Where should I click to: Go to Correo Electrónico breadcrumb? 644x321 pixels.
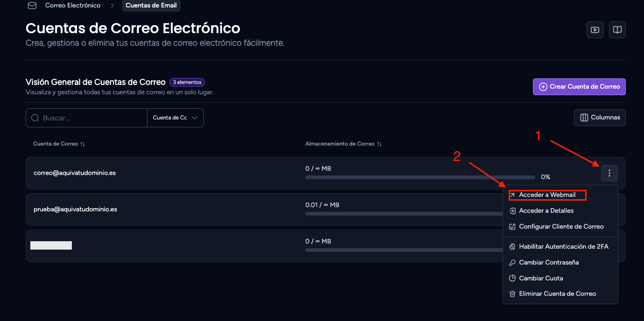73,6
